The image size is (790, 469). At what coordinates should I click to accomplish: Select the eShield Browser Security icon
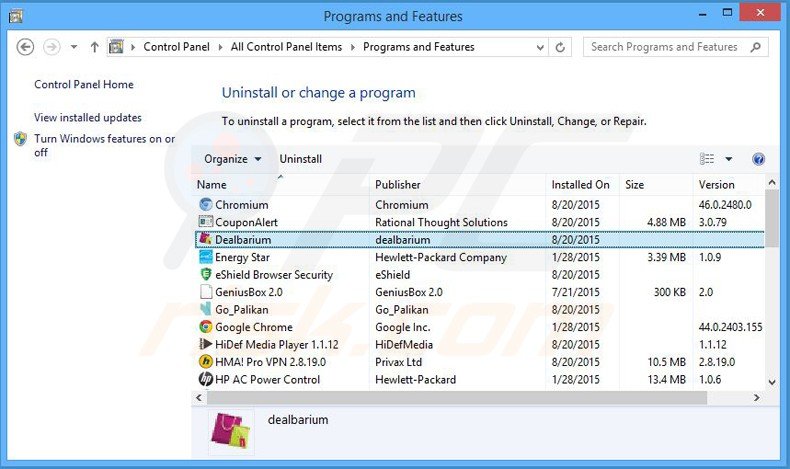[205, 275]
